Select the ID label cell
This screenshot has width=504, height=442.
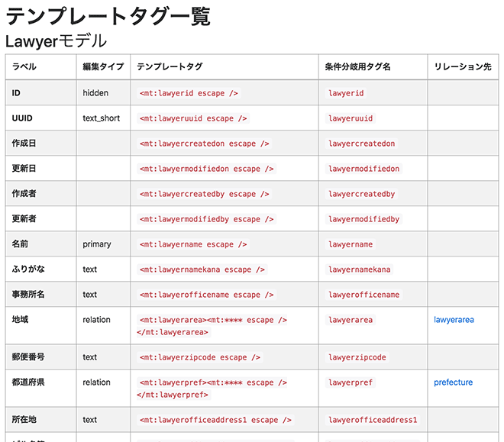click(x=40, y=93)
